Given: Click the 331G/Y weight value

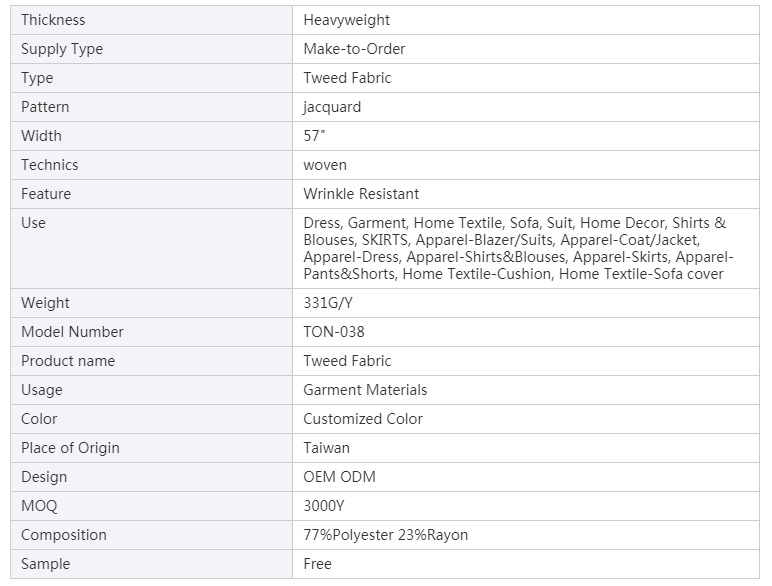Looking at the screenshot, I should tap(328, 303).
